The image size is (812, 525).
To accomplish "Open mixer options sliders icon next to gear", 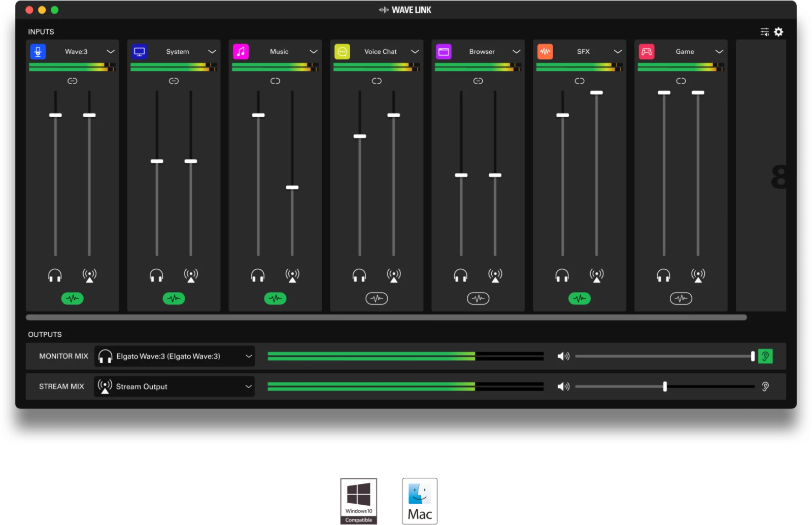I will (765, 32).
